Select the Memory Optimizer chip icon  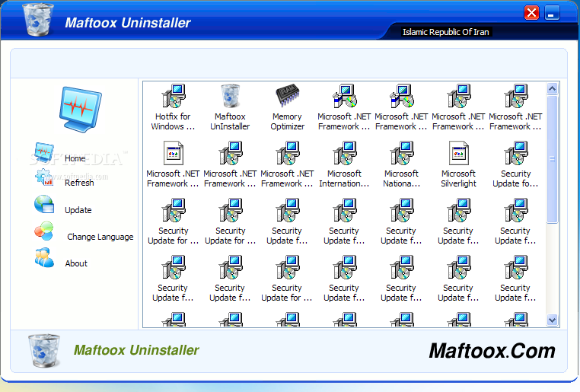point(288,96)
